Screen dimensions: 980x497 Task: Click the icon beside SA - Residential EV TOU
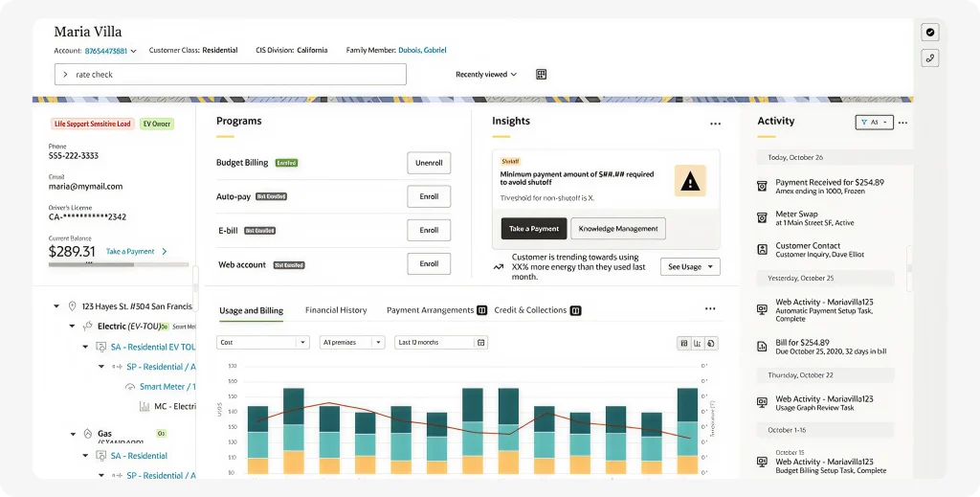click(x=100, y=347)
